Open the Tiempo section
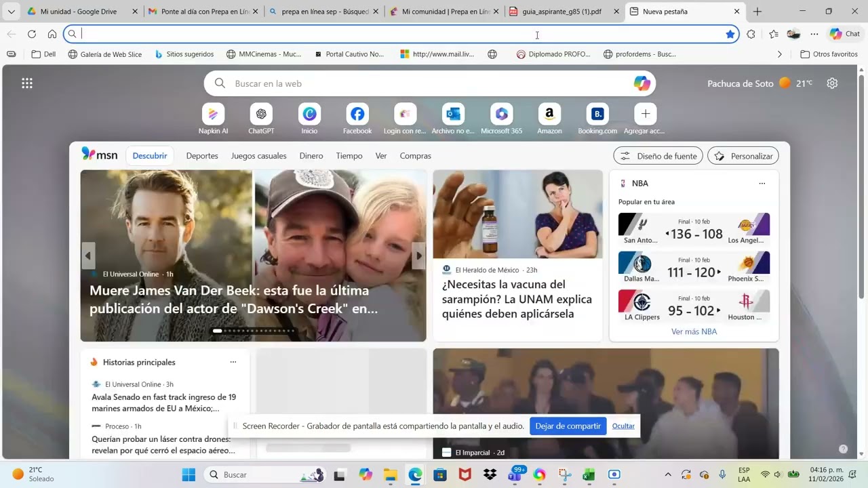 349,156
